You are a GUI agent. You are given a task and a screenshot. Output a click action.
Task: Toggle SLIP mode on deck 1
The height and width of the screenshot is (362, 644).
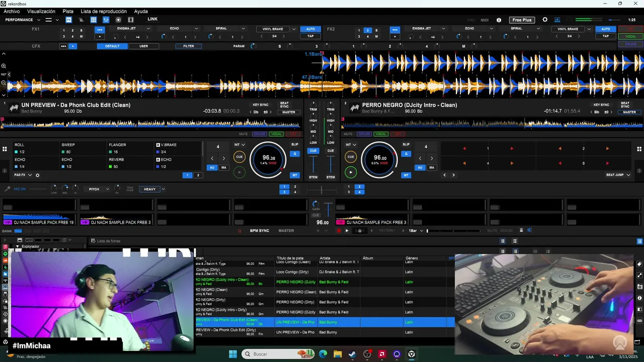pos(295,144)
